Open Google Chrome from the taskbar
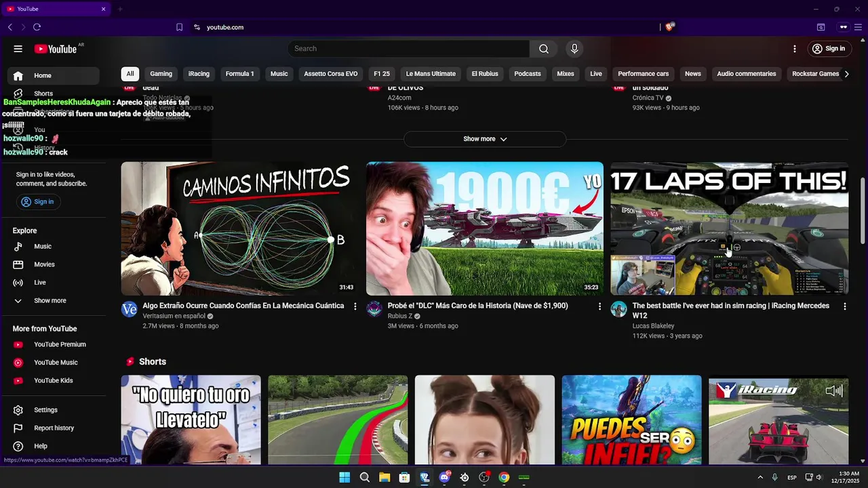 point(504,477)
